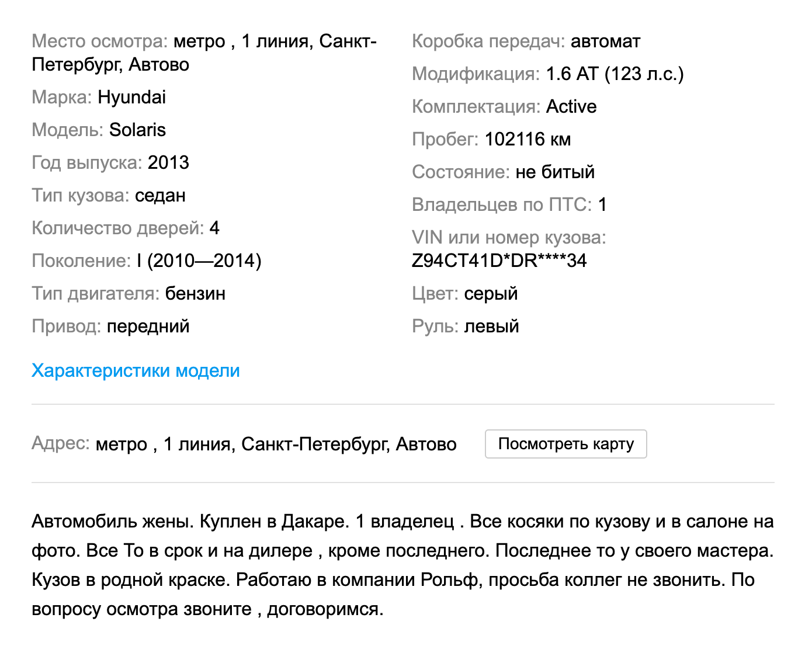Click the VIN number Z94CT41D*DR****34
Screen dimensions: 812x656
[499, 261]
